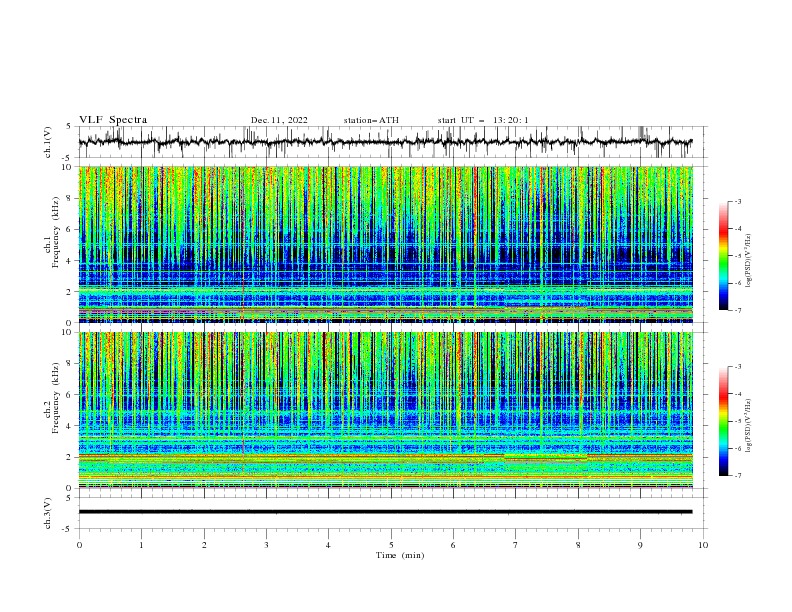Click the 'station=ATH' header label
The height and width of the screenshot is (612, 792).
point(371,120)
